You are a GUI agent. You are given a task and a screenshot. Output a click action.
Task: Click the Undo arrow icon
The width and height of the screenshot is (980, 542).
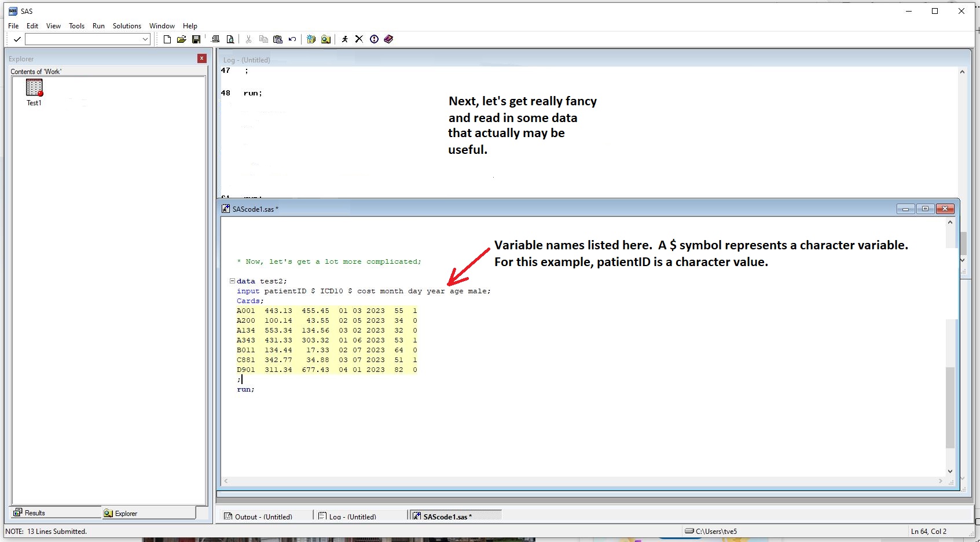(292, 39)
